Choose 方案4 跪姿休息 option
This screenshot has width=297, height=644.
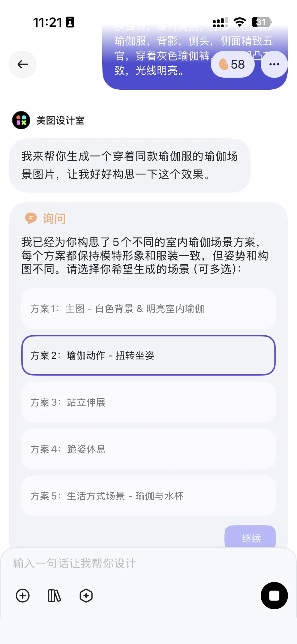click(148, 449)
